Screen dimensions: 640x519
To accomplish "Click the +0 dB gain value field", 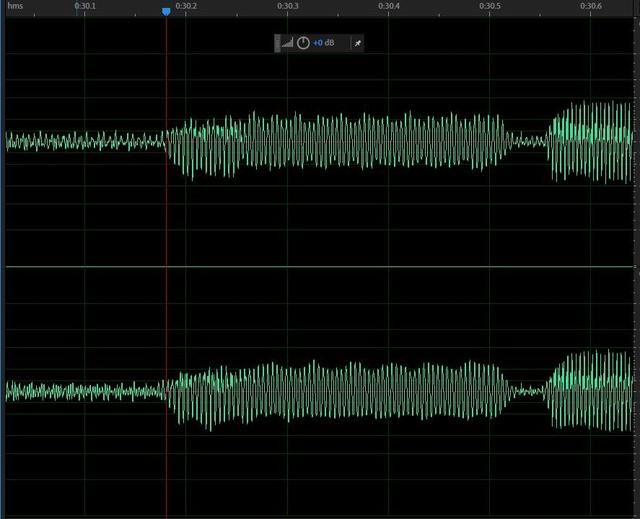I will 324,43.
